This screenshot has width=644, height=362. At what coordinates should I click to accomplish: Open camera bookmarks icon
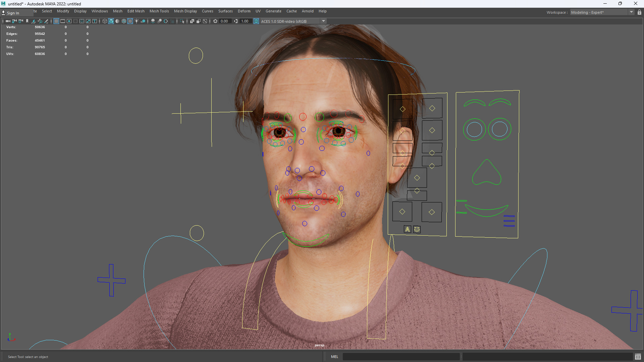27,21
